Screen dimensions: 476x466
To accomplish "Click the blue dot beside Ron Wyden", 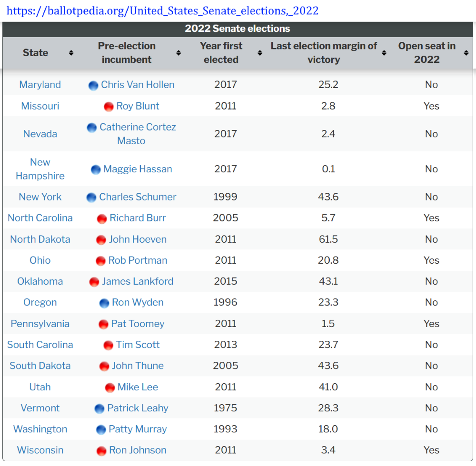I will tap(104, 303).
